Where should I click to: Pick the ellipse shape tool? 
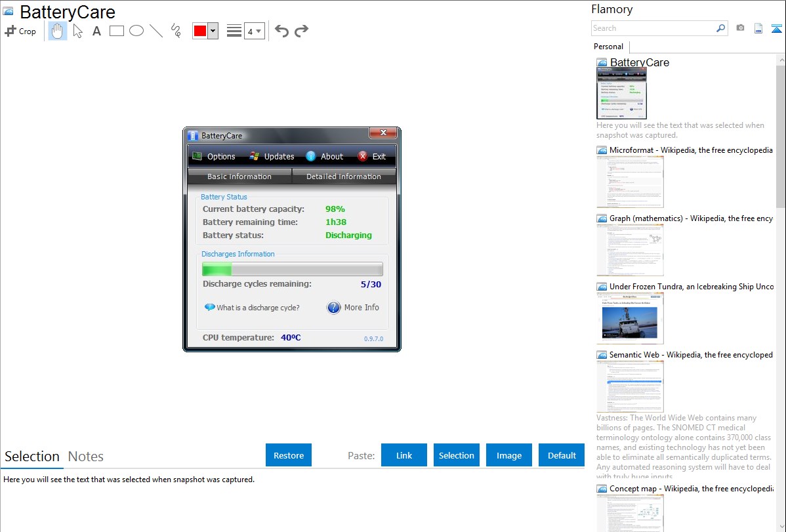(x=136, y=31)
